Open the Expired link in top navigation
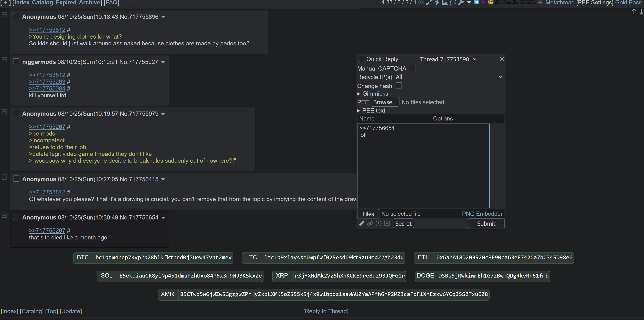Viewport: 644px width, 320px height. 66,3
